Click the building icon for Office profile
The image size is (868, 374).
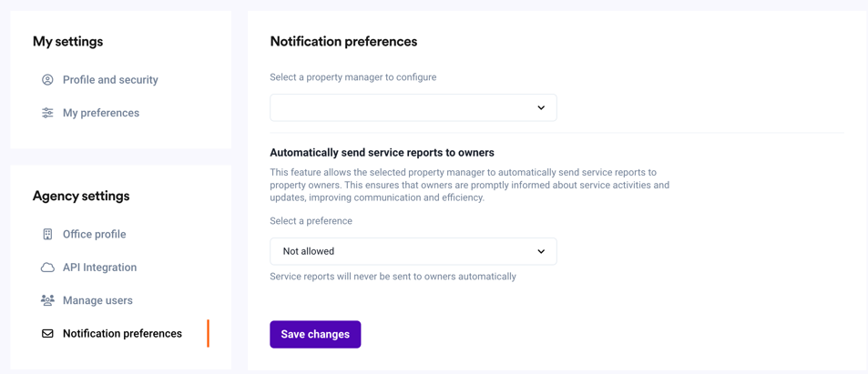point(47,234)
